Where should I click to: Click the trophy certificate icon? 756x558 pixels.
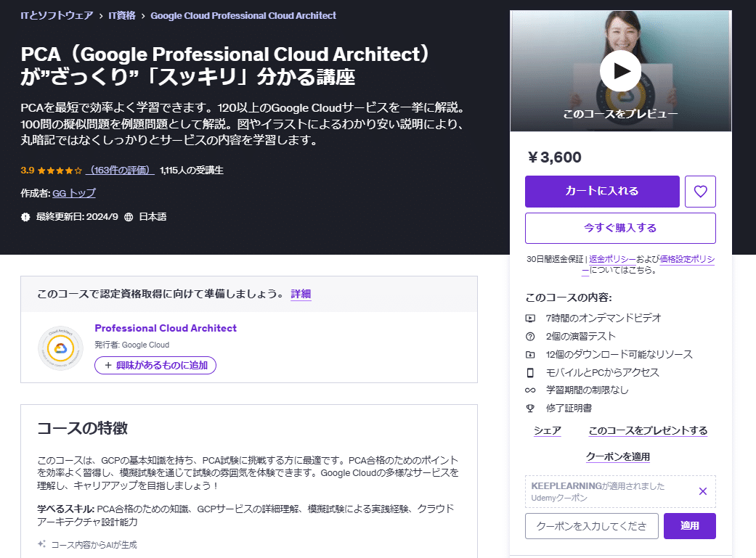(x=530, y=408)
